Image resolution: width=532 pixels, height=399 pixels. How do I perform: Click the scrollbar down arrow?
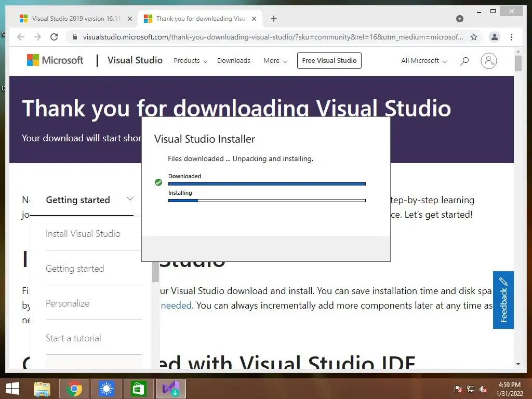coord(518,364)
